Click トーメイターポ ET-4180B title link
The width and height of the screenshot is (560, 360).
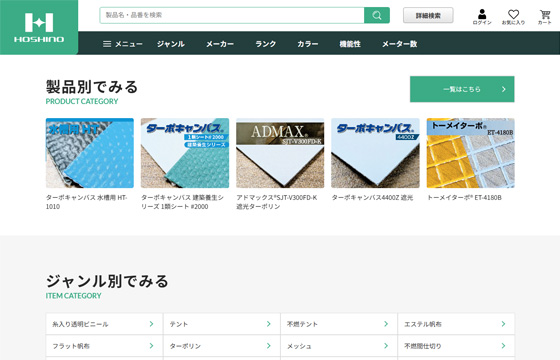click(464, 198)
